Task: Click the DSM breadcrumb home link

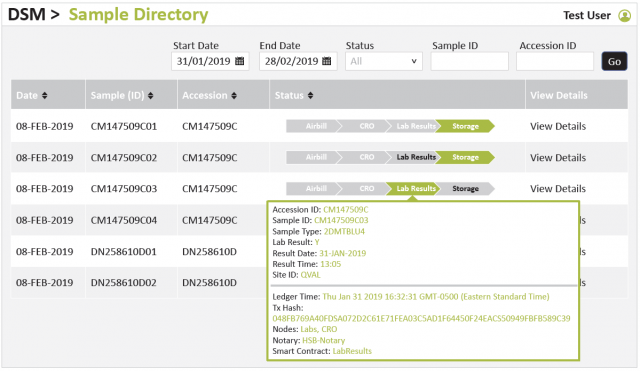Action: [x=27, y=15]
